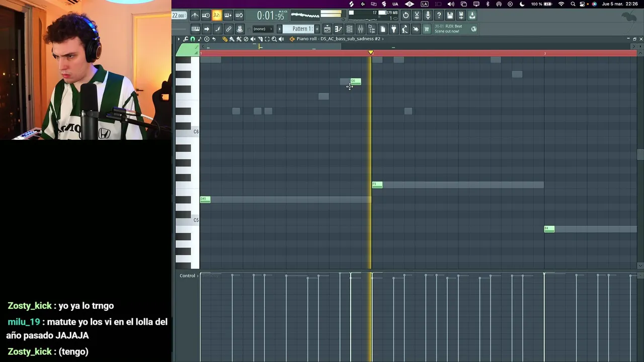The width and height of the screenshot is (644, 362).
Task: Open the Mixer icon
Action: (360, 29)
